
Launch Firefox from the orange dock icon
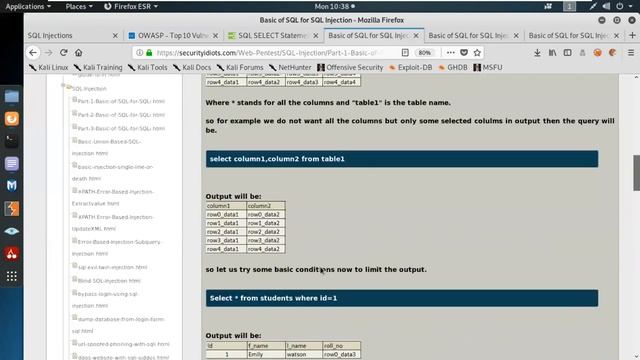[x=11, y=119]
